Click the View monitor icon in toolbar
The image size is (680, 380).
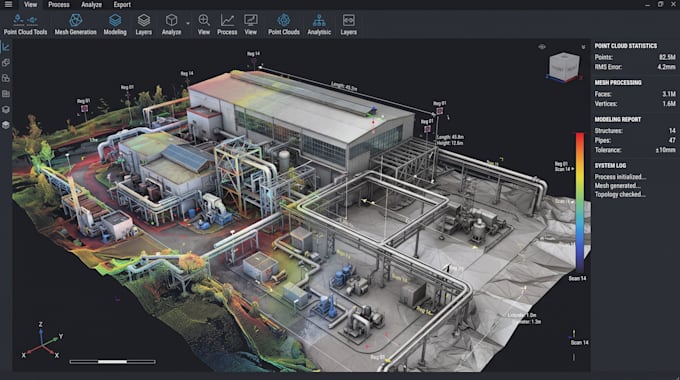[251, 25]
